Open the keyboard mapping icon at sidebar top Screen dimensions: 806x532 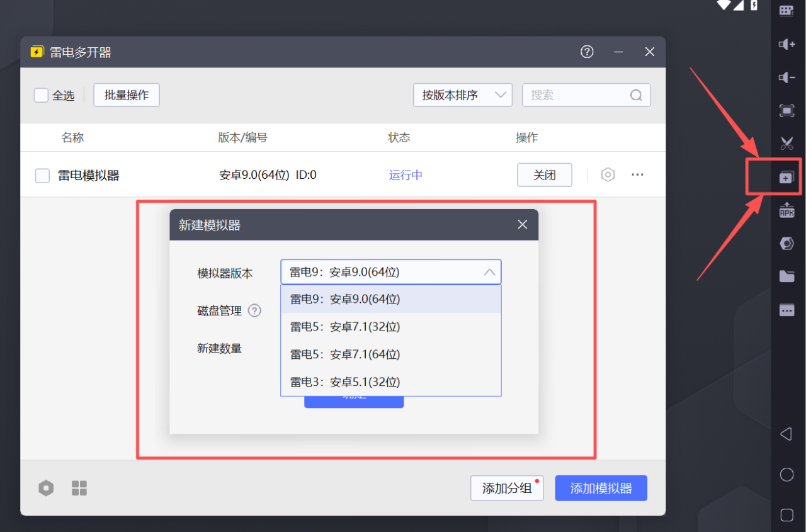(786, 11)
